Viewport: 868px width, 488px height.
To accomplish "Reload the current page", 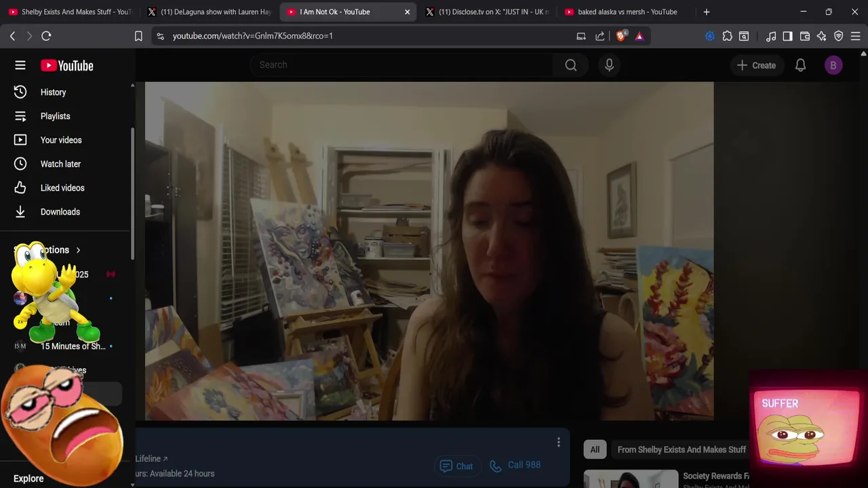I will [x=46, y=36].
